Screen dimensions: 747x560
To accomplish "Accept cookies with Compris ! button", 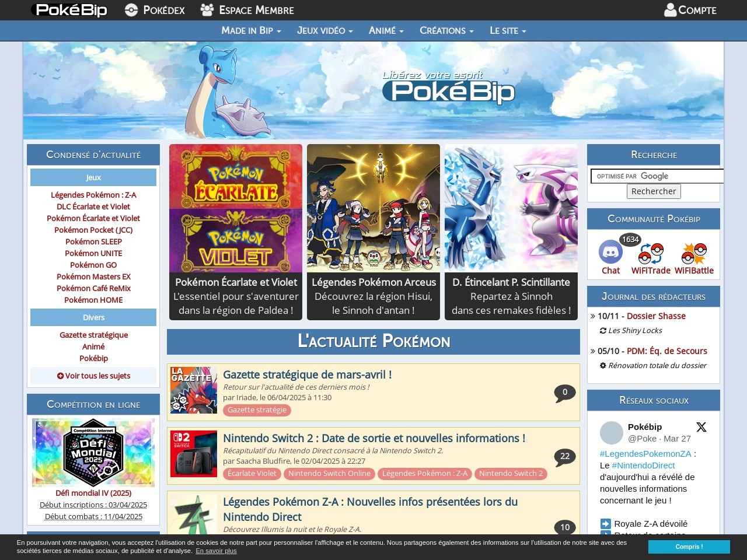I will coord(689,547).
